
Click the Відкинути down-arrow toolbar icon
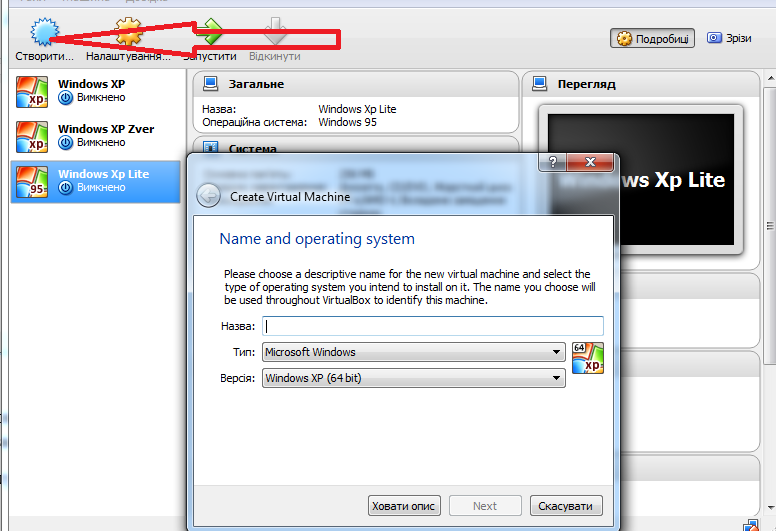tap(275, 32)
